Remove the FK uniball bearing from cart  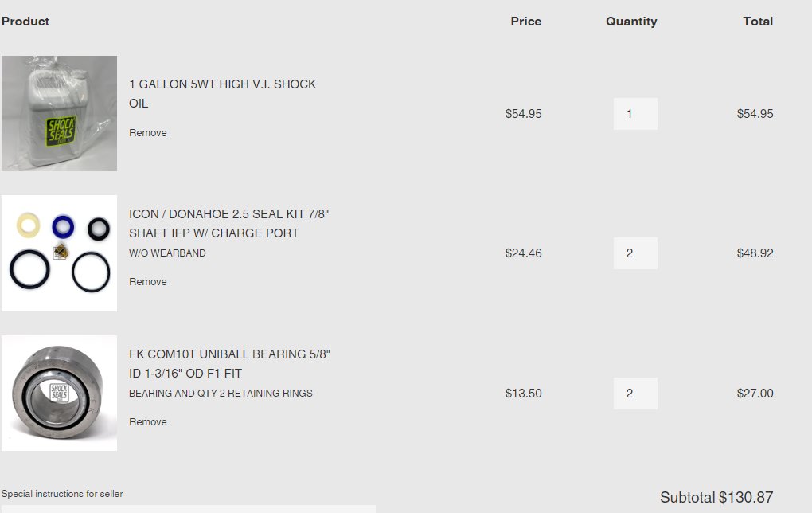[x=147, y=422]
